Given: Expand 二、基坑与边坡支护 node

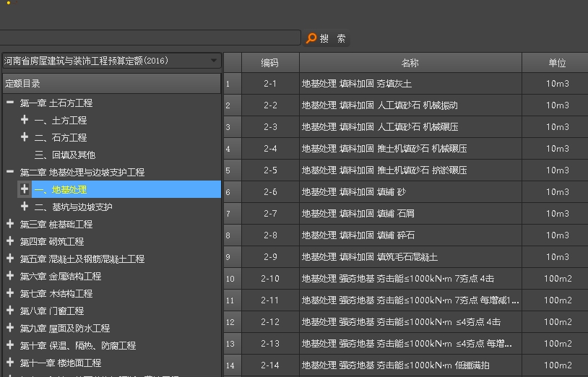Looking at the screenshot, I should (x=25, y=207).
